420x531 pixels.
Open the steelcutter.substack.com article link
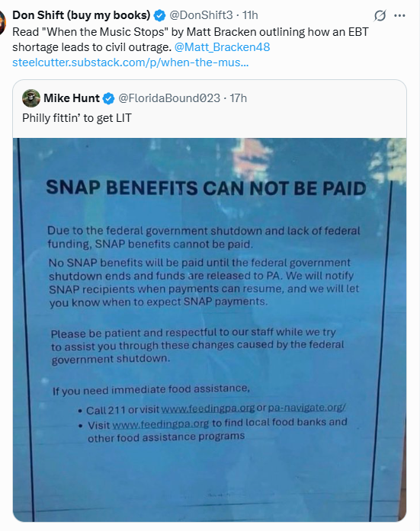click(130, 62)
